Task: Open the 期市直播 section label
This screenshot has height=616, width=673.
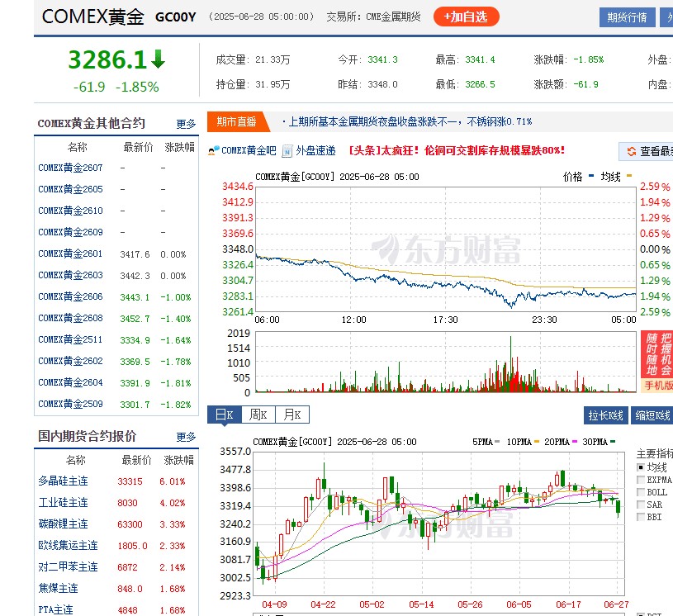Action: (x=236, y=122)
